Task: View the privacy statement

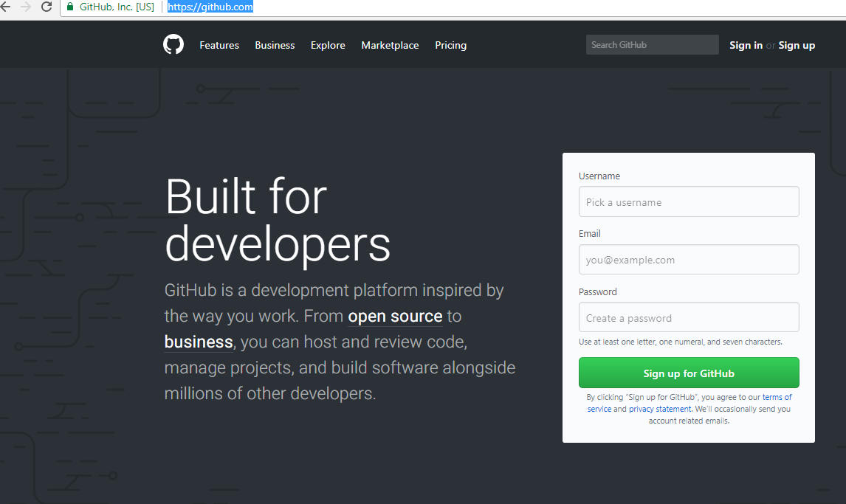Action: (x=660, y=409)
